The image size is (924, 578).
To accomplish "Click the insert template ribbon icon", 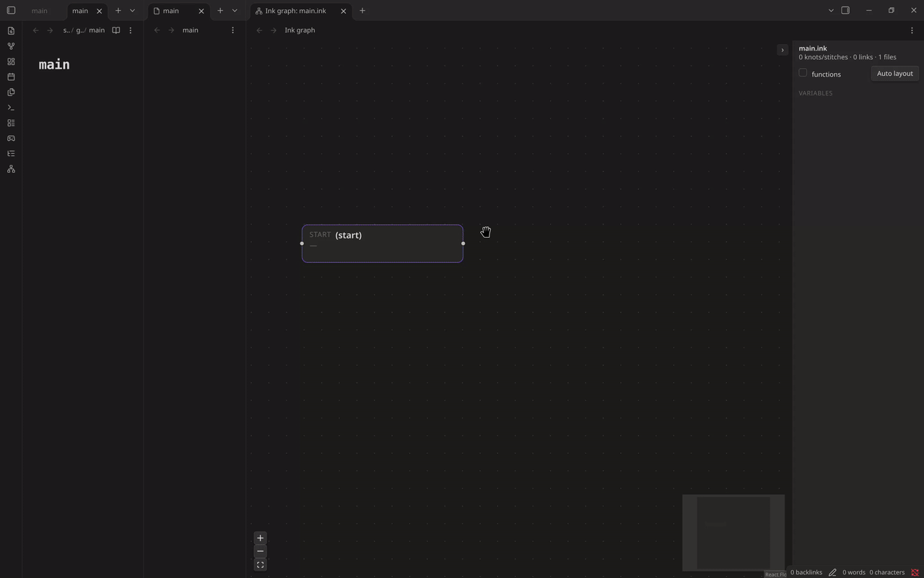I will [x=11, y=92].
